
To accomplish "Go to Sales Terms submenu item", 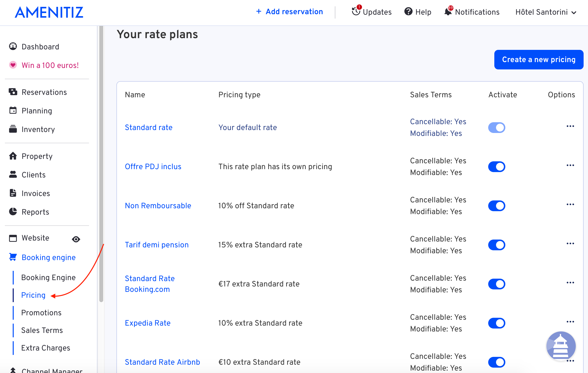I will (42, 330).
